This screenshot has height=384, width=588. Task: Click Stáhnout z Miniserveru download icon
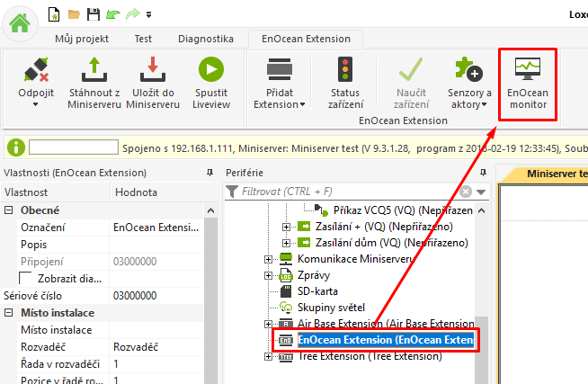click(x=94, y=70)
